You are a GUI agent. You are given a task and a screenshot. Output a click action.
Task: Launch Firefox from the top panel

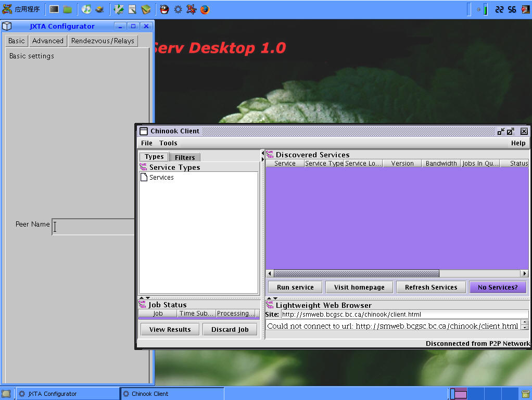pyautogui.click(x=205, y=9)
